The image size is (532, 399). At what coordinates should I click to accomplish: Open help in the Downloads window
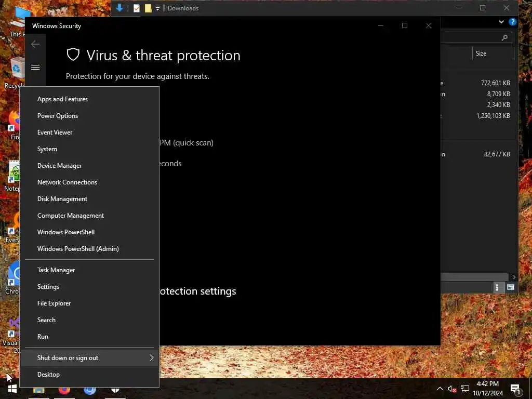point(512,22)
